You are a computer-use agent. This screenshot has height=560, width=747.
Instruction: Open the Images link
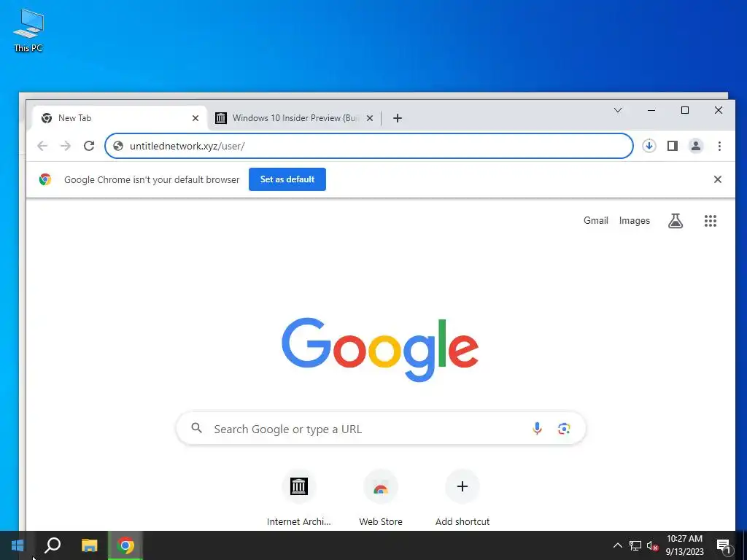634,220
